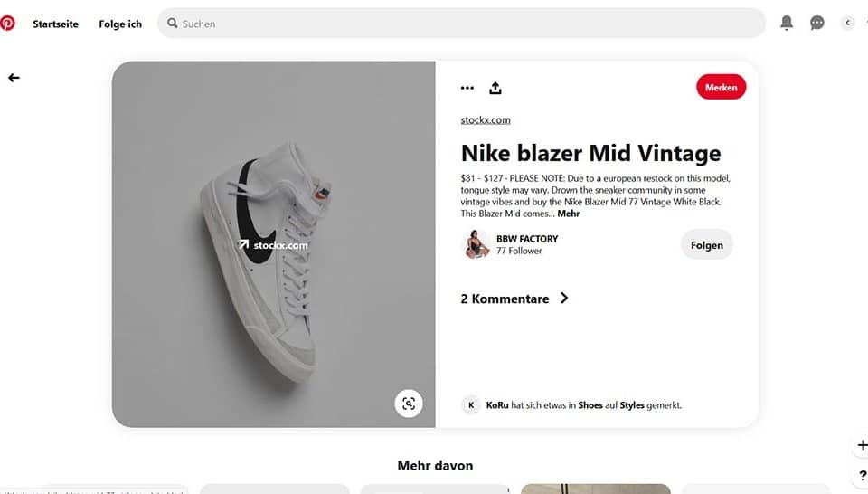868x494 pixels.
Task: Switch to Folge ich tab
Action: coord(120,24)
